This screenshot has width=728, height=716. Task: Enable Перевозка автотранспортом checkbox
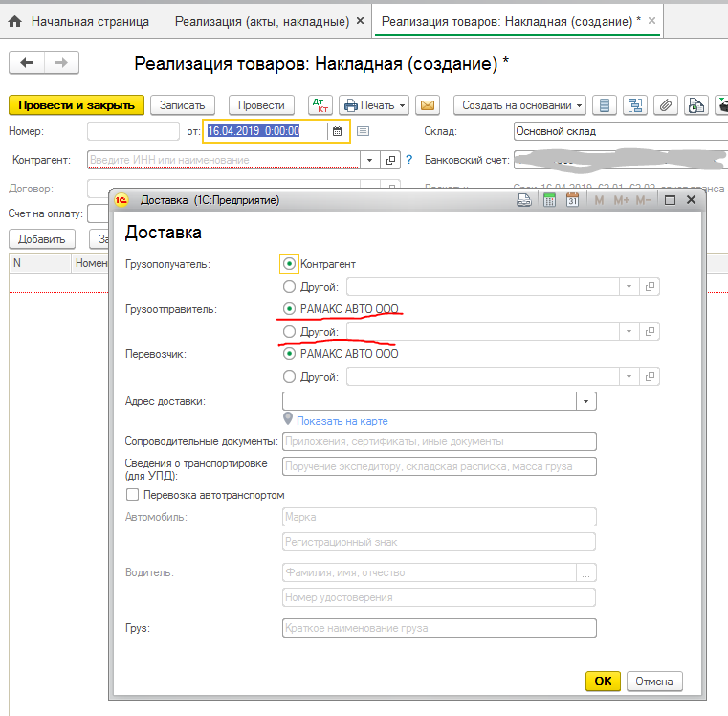click(133, 495)
